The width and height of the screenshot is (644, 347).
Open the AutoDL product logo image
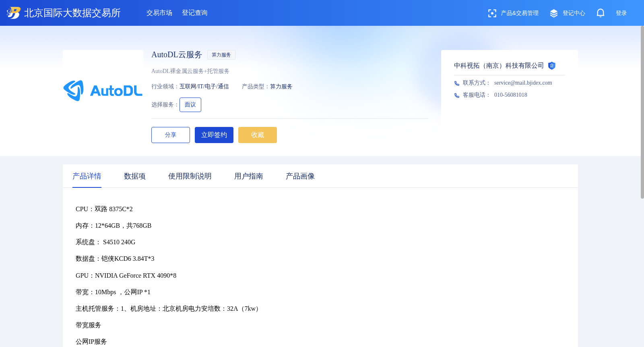pyautogui.click(x=103, y=91)
